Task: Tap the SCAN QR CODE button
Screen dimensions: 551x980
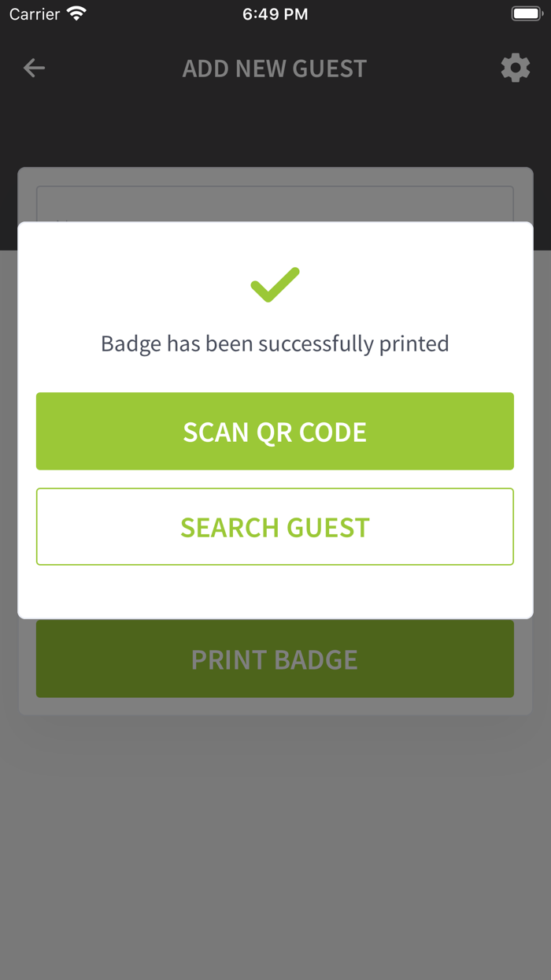Action: (x=275, y=431)
